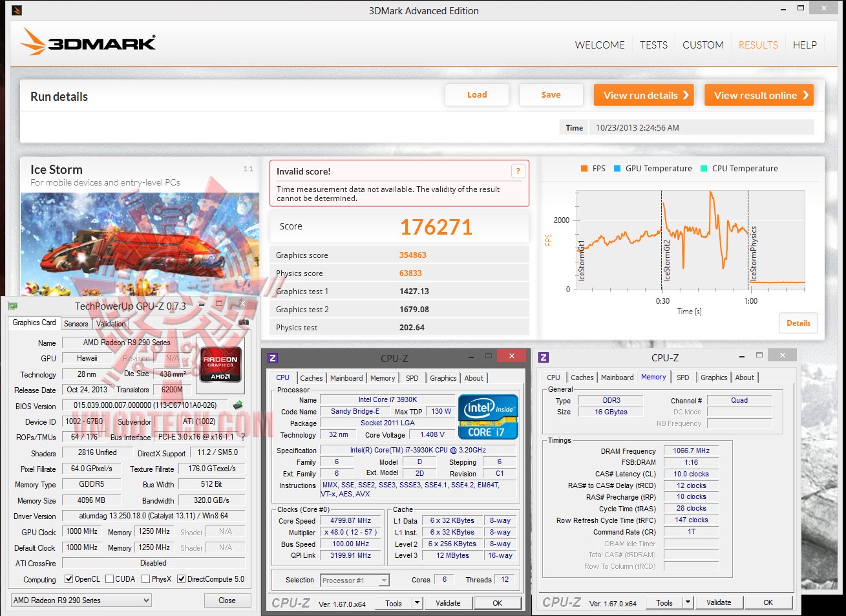
Task: Open Graphics tab in the CPU-Z Memory window
Action: 714,377
